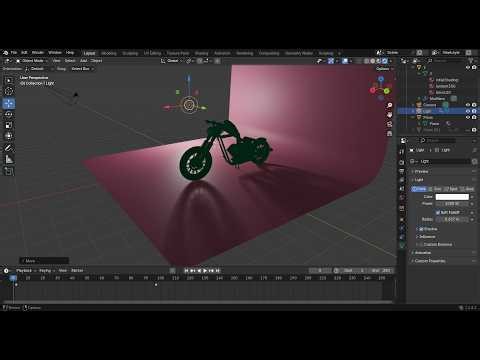
Task: Expand the Influence subpanel
Action: 426,237
